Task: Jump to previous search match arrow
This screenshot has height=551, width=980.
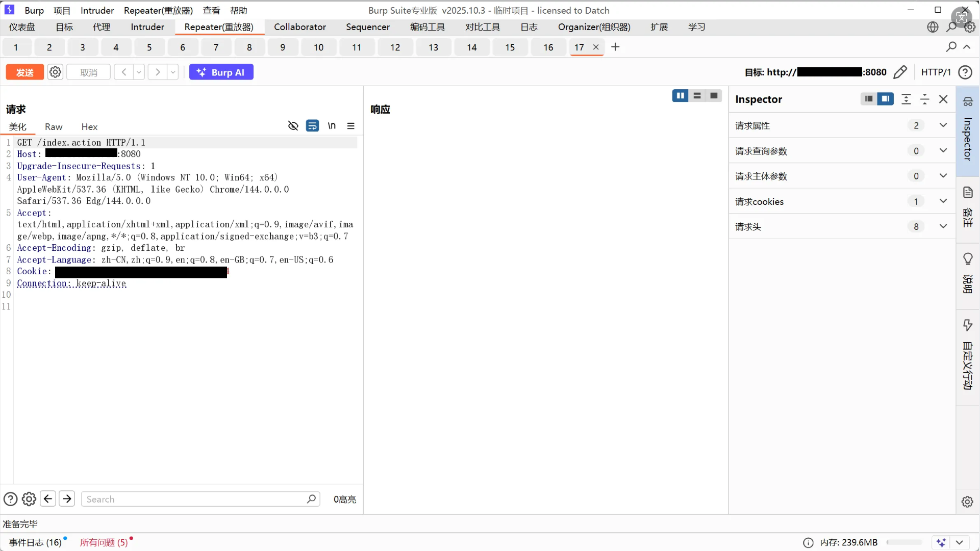Action: click(48, 498)
